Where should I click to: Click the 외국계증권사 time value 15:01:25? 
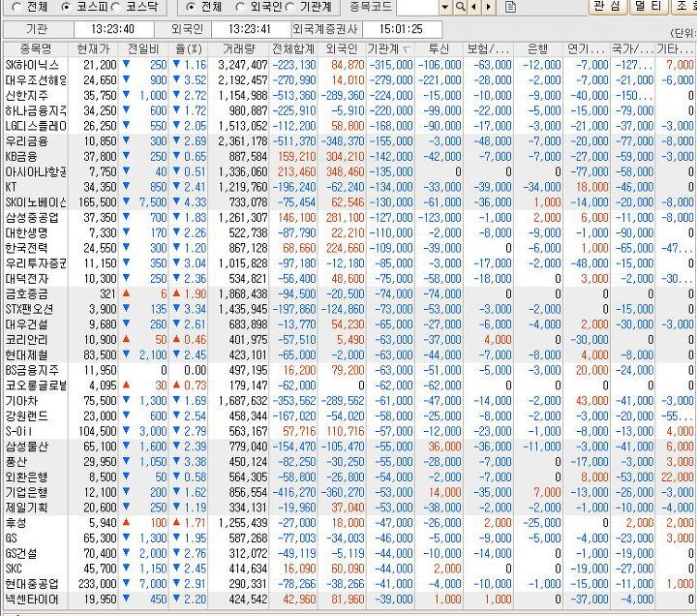click(401, 29)
